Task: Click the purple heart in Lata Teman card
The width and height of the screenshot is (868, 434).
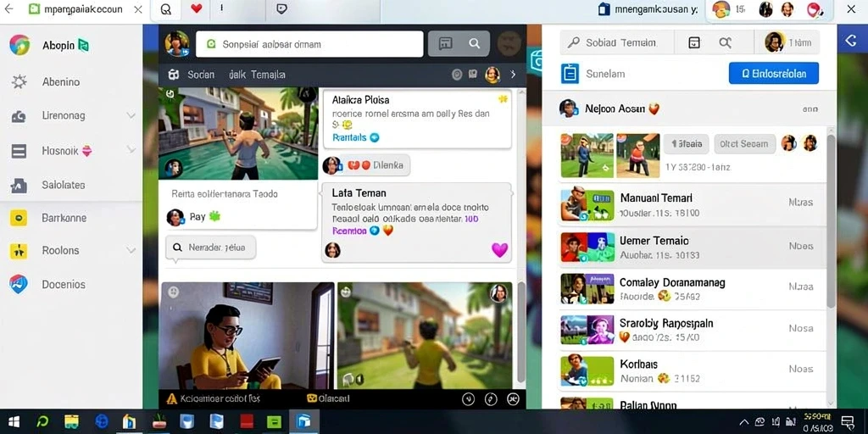Action: (499, 250)
